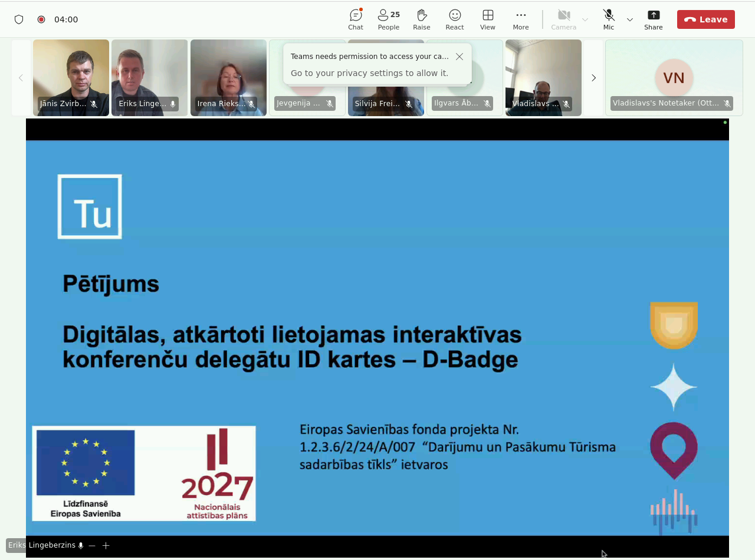Open the People participants list
This screenshot has height=560, width=755.
pos(389,19)
